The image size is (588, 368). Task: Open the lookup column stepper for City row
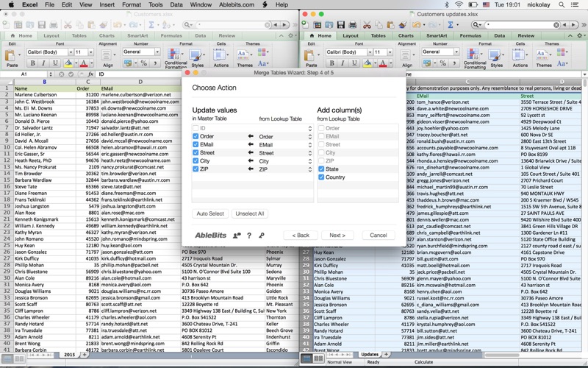click(x=309, y=161)
